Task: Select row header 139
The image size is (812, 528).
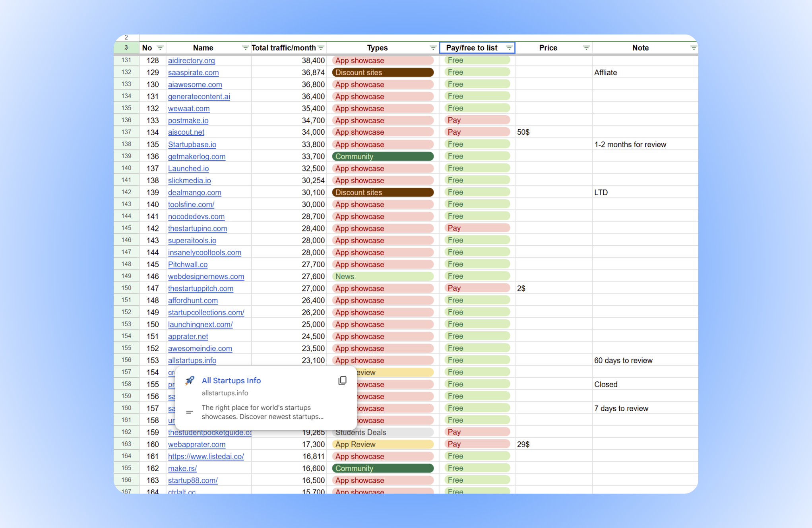Action: 126,156
